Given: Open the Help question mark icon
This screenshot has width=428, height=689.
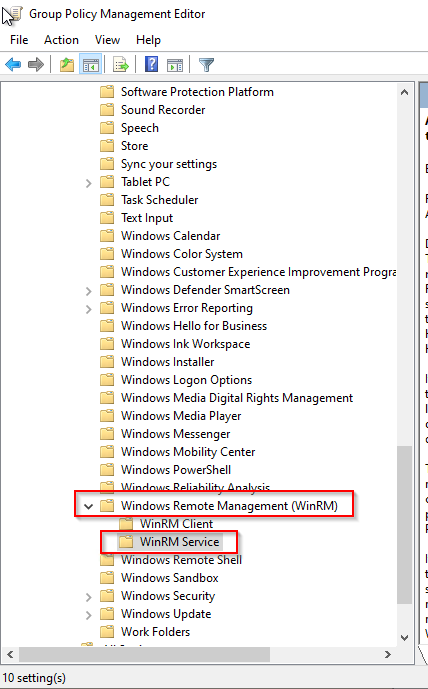Looking at the screenshot, I should click(x=152, y=65).
